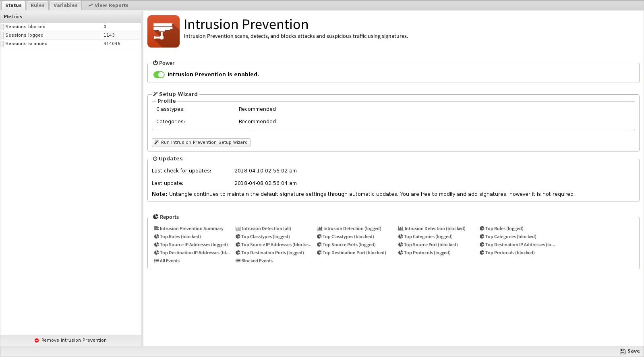Viewport: 644px width, 357px height.
Task: Open Top Destination Ports (logged) report
Action: (270, 253)
